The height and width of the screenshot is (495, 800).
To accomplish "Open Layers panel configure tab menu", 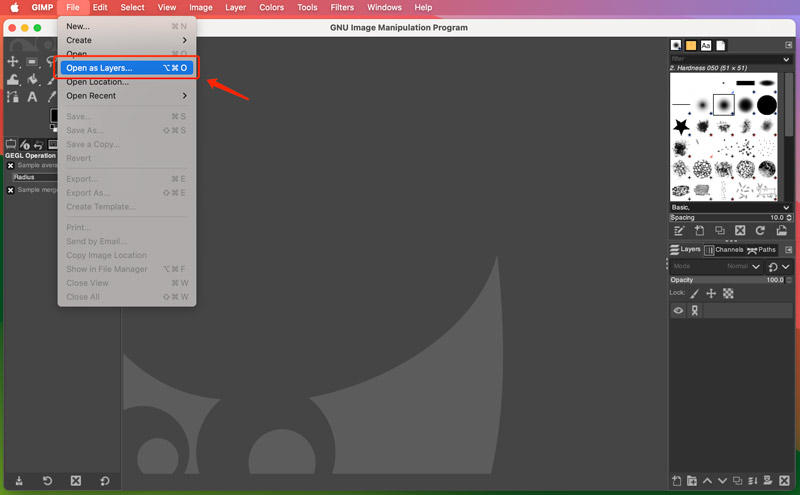I will pos(788,250).
